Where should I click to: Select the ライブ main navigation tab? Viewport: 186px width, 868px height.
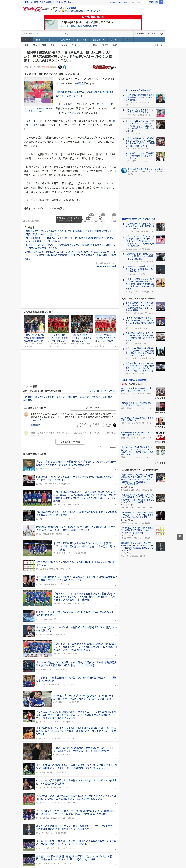click(x=49, y=40)
